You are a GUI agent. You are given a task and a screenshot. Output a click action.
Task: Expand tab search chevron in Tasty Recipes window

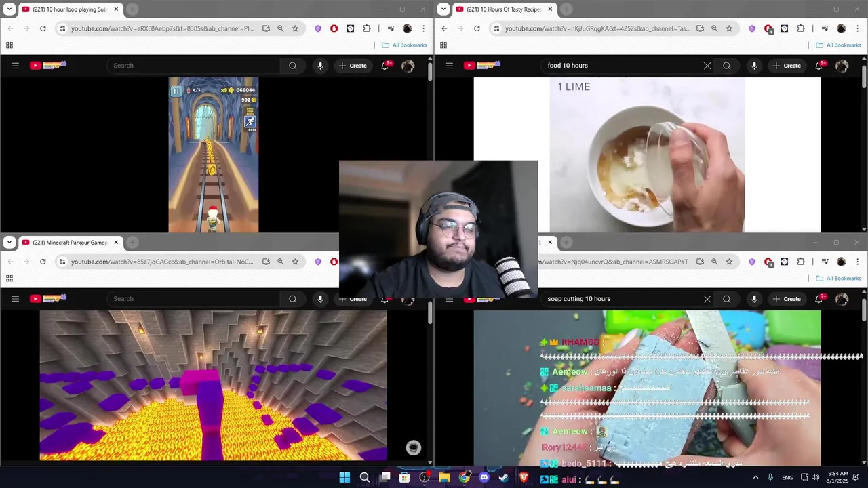coord(443,9)
